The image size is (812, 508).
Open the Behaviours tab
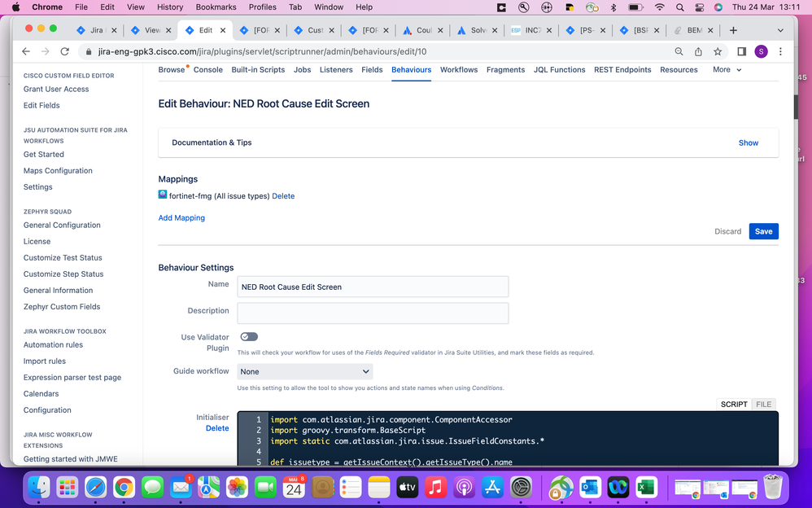(x=411, y=69)
